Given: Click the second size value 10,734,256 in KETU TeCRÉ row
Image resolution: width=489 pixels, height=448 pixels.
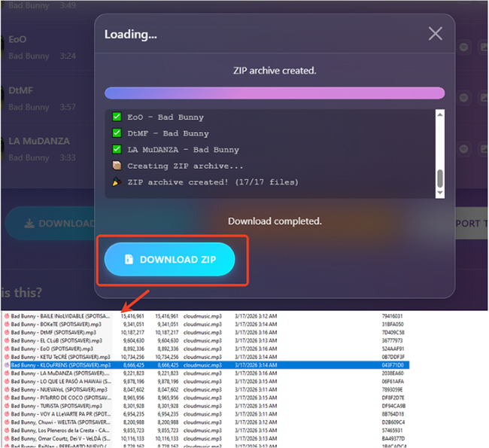Looking at the screenshot, I should [x=167, y=357].
